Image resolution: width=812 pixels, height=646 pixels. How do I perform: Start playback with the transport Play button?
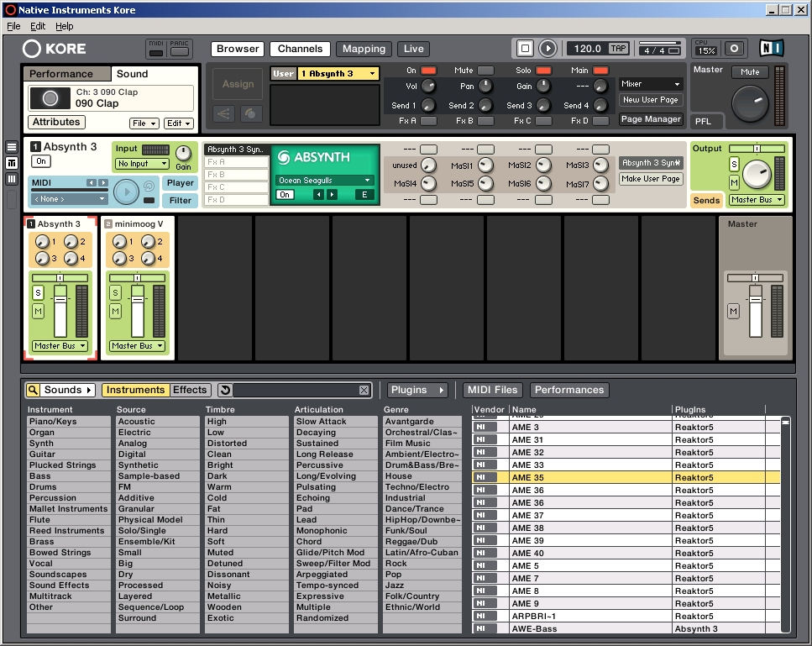tap(547, 49)
